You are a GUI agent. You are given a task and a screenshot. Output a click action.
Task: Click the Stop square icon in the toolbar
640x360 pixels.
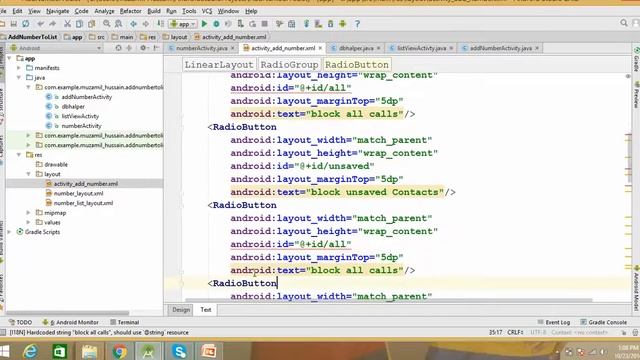click(264, 24)
